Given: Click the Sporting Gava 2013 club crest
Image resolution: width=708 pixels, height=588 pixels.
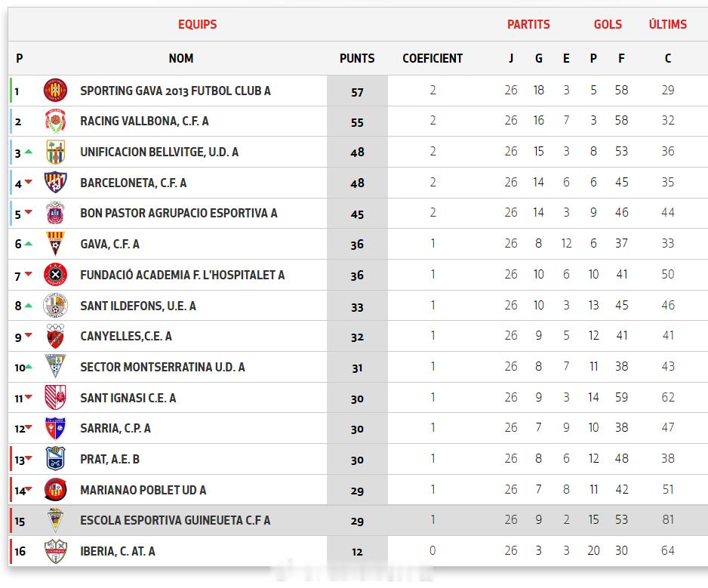Looking at the screenshot, I should (x=56, y=91).
